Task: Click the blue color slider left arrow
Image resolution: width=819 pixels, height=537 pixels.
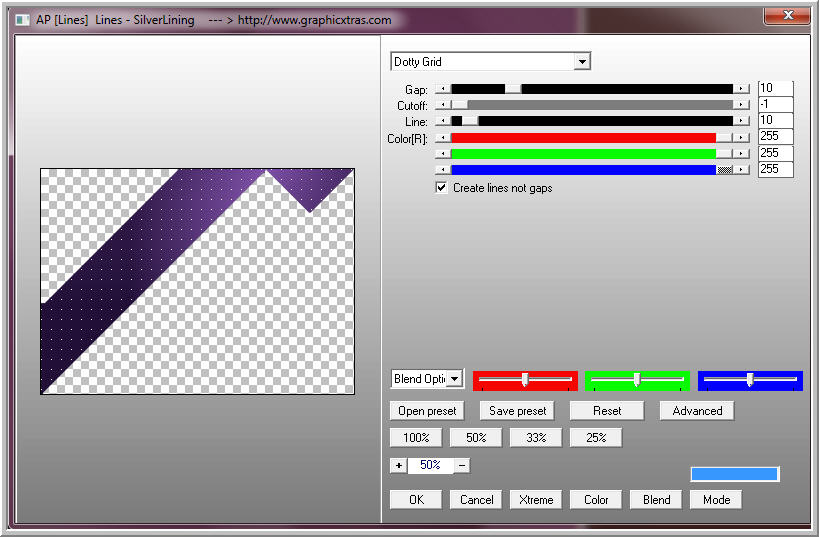Action: tap(443, 170)
